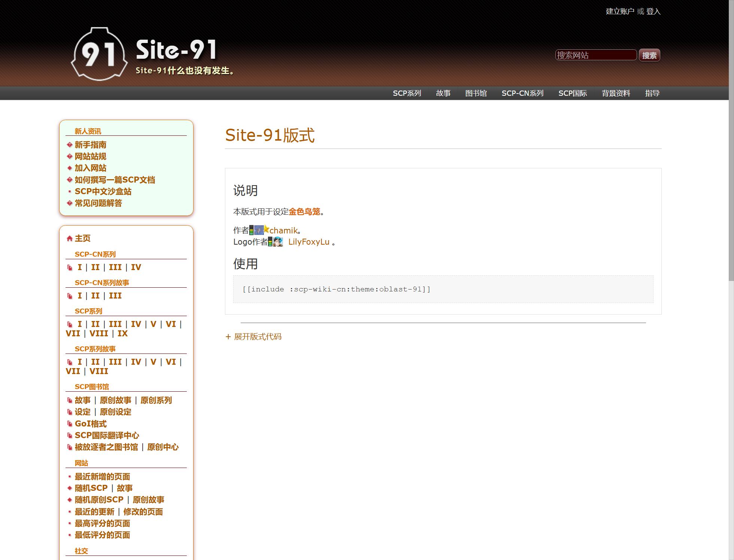This screenshot has height=560, width=734.
Task: Open the 图书馆 navigation menu item
Action: pyautogui.click(x=476, y=93)
